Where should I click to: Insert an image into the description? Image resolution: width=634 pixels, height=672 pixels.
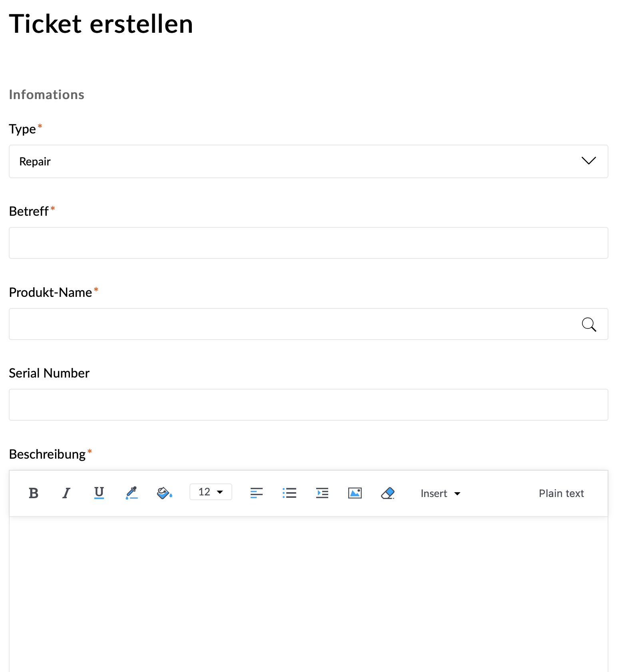point(355,493)
